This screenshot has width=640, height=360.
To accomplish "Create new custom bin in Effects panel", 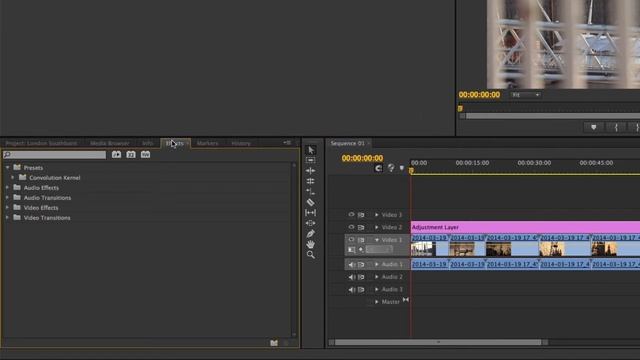I will click(274, 343).
